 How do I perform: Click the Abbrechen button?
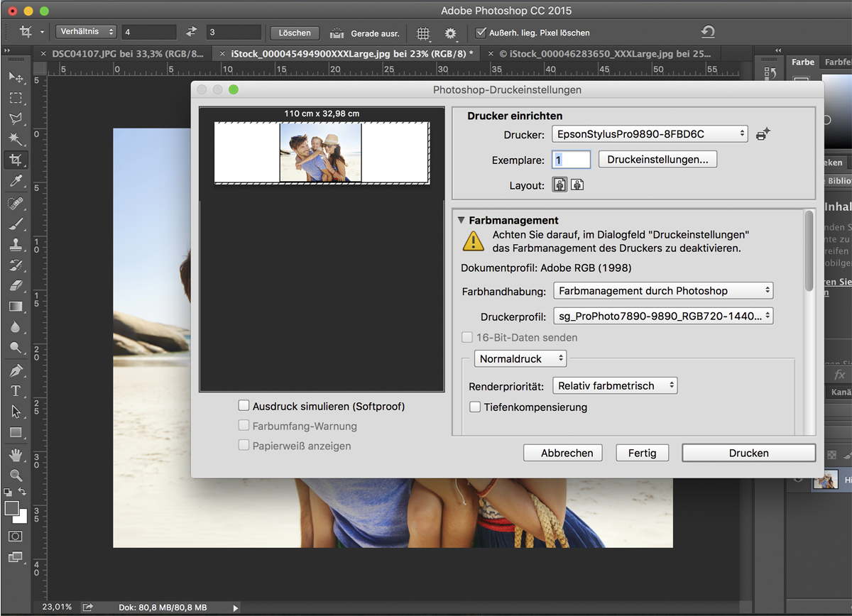[563, 453]
